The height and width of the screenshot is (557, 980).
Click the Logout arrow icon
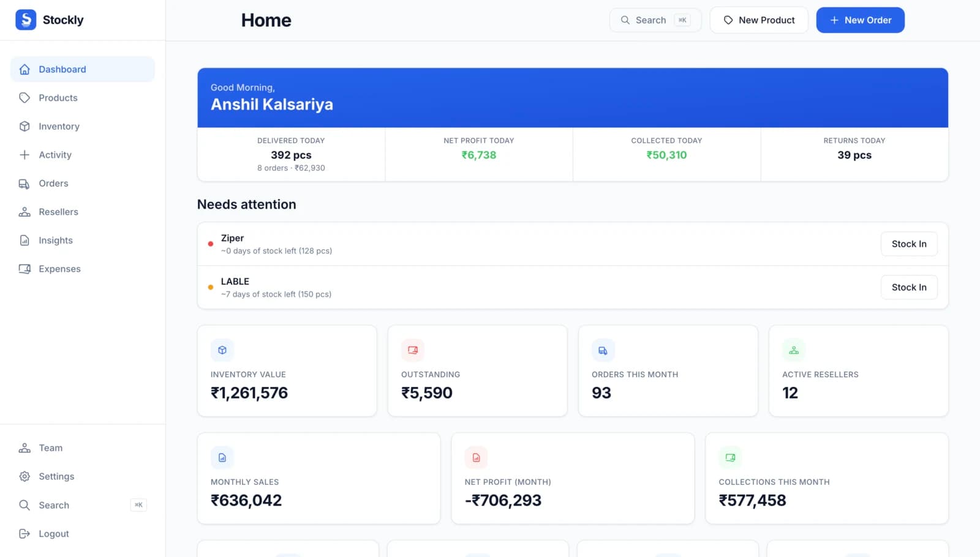[x=24, y=534]
